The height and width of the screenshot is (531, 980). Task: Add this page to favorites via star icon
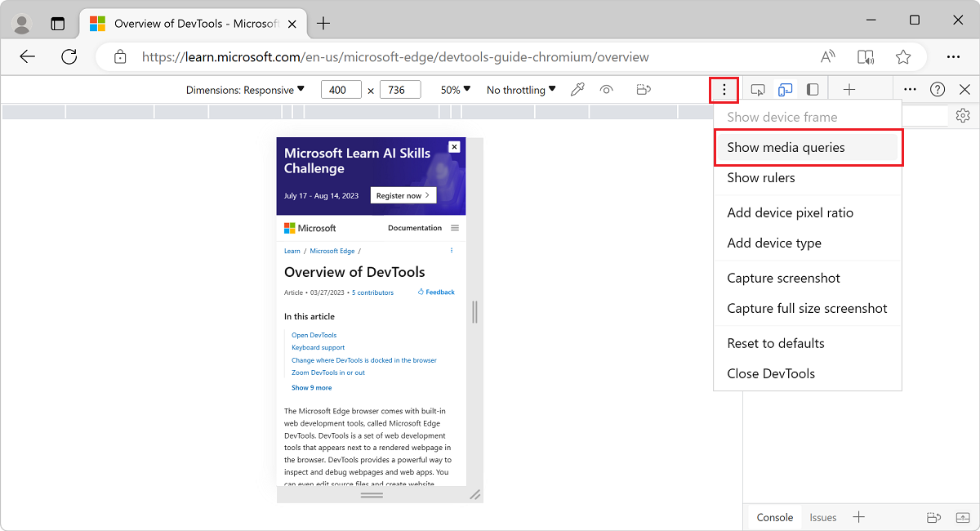(902, 56)
